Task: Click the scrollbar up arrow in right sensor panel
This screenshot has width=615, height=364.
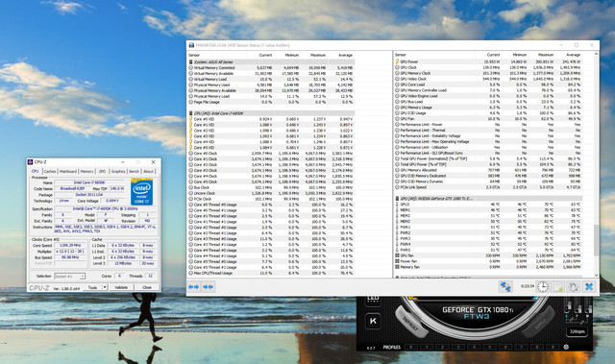Action: tap(597, 54)
